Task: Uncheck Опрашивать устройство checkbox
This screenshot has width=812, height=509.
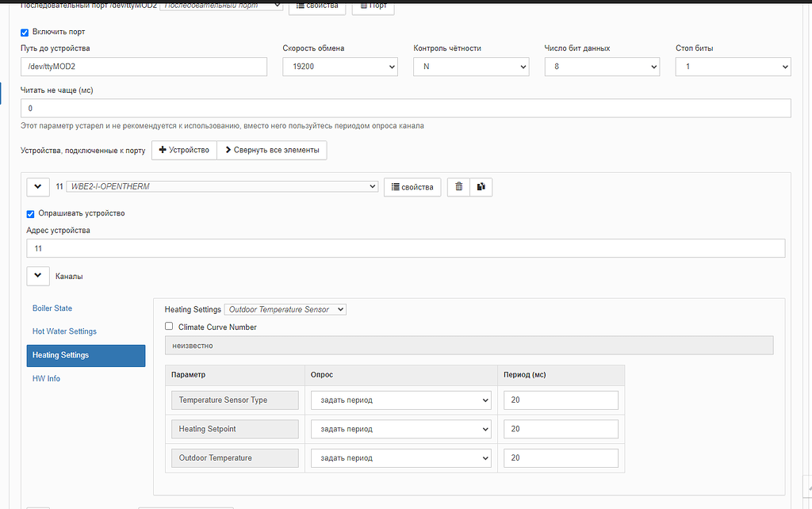Action: tap(31, 213)
